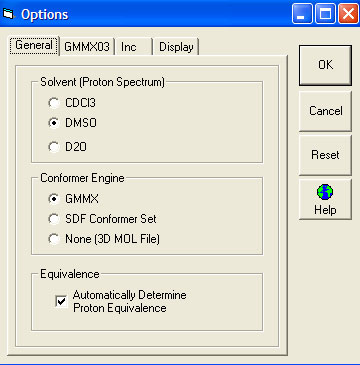Toggle Automatically Determine Proton Equivalence checkbox
The image size is (360, 365).
click(x=61, y=301)
